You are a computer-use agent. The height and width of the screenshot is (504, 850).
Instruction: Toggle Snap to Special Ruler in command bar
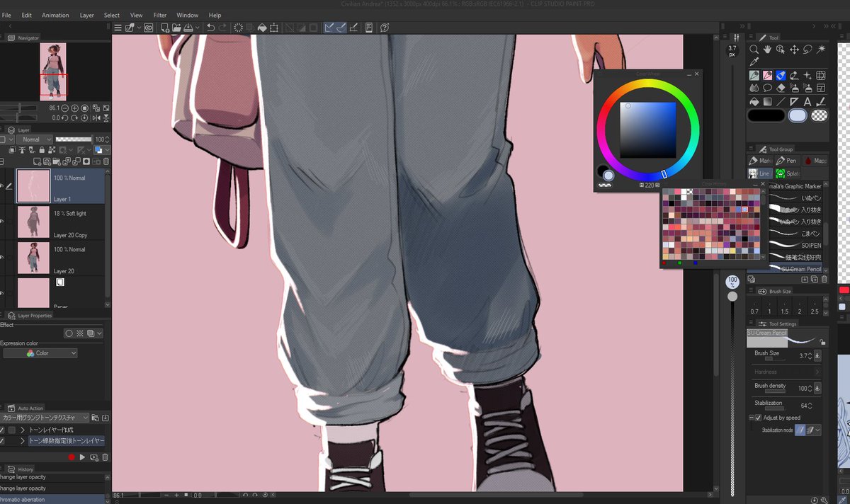click(x=341, y=28)
